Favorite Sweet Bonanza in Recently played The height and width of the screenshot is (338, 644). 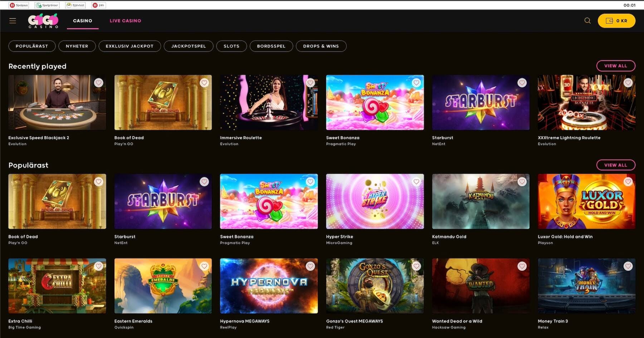pyautogui.click(x=416, y=83)
